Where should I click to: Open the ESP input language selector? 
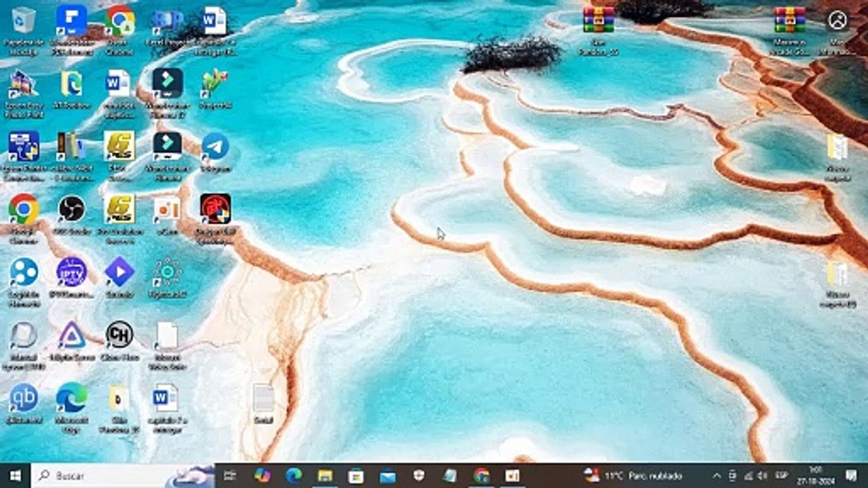(x=781, y=475)
